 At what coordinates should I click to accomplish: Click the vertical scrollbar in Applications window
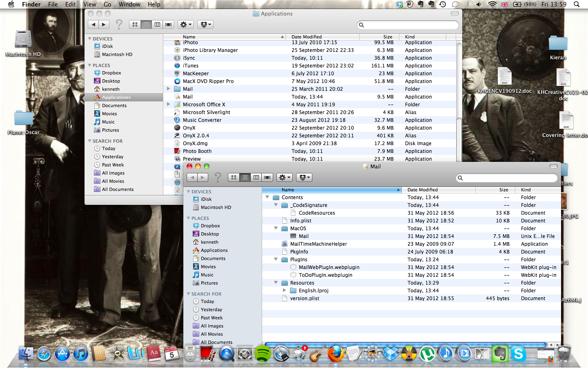[459, 80]
